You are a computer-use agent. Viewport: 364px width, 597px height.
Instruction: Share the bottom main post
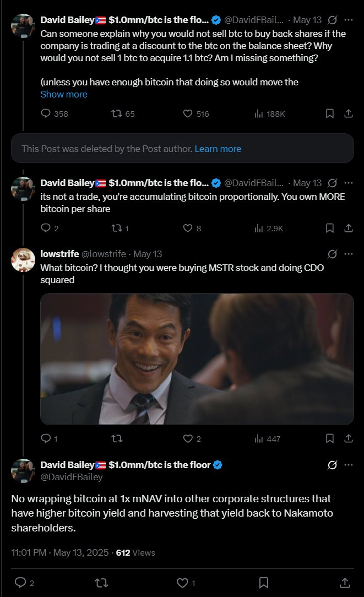click(x=345, y=583)
